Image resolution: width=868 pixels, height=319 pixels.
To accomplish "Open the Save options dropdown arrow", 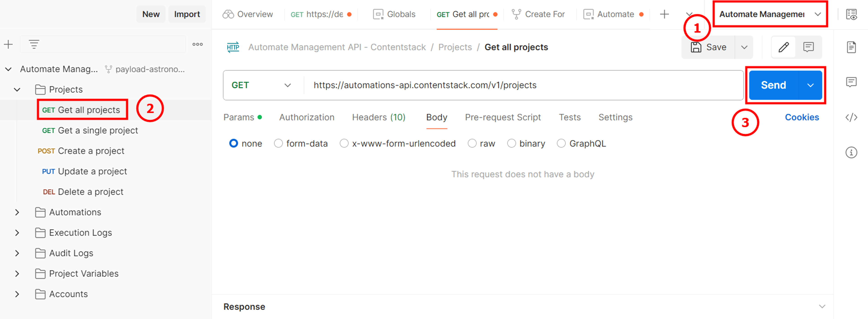I will coord(744,47).
